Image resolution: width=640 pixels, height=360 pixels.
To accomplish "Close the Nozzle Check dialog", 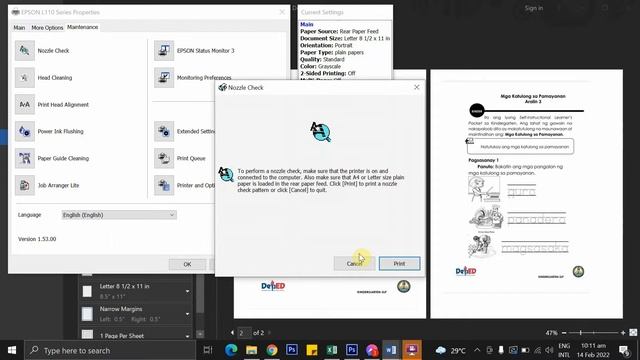I will click(416, 87).
